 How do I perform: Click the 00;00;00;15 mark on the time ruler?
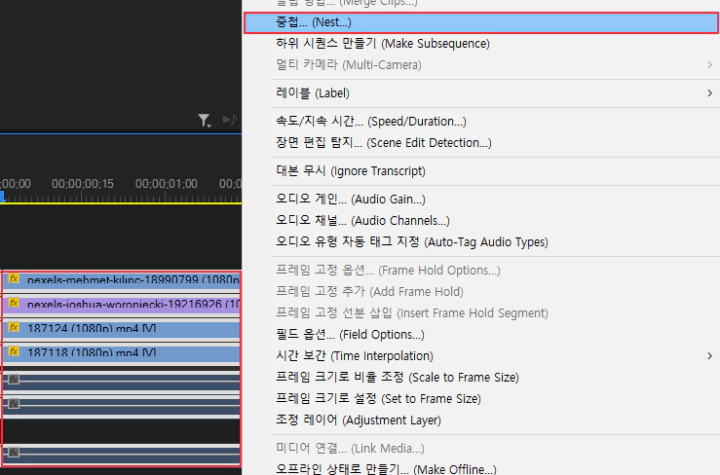pos(82,184)
